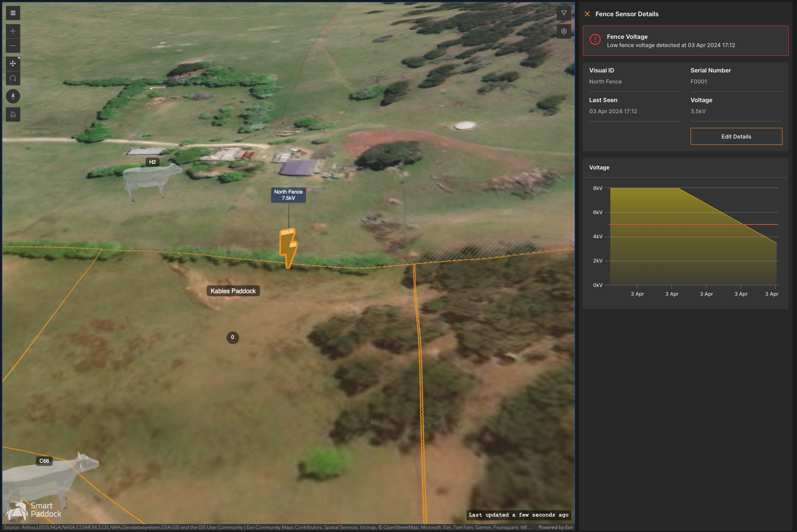
Task: Click the Edit Details button
Action: 736,137
